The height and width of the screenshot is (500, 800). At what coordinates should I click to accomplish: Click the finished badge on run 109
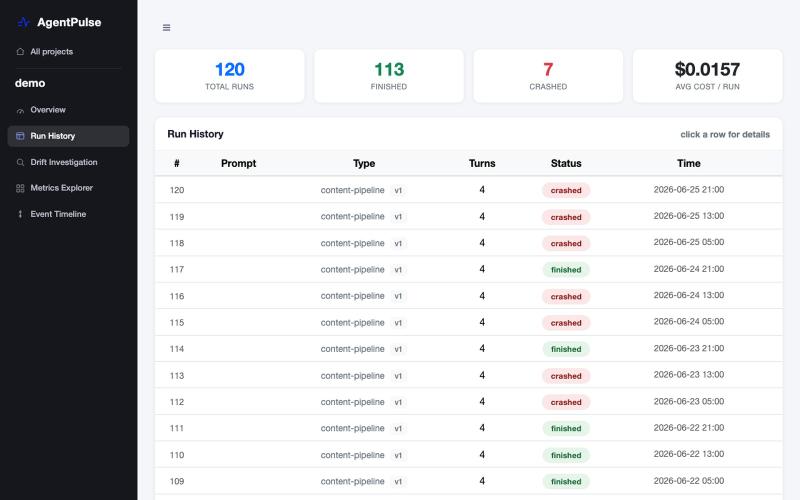tap(566, 482)
